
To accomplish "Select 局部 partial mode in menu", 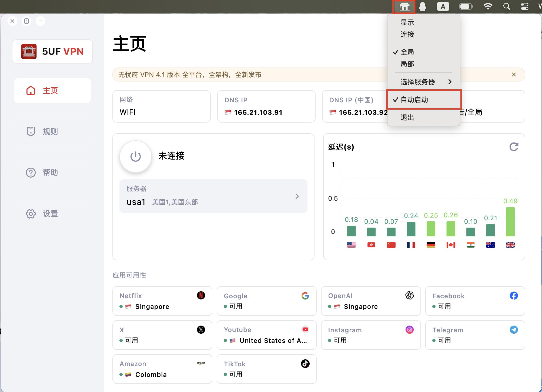I will pyautogui.click(x=407, y=64).
